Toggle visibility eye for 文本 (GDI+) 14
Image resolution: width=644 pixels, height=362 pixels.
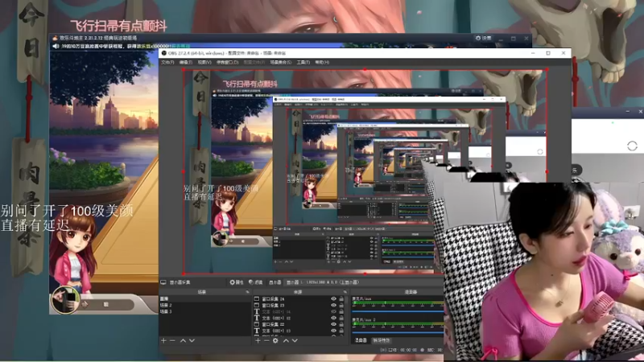333,311
